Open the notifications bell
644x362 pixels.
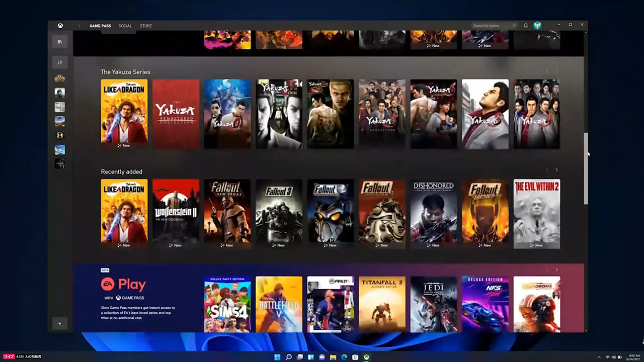(x=526, y=26)
